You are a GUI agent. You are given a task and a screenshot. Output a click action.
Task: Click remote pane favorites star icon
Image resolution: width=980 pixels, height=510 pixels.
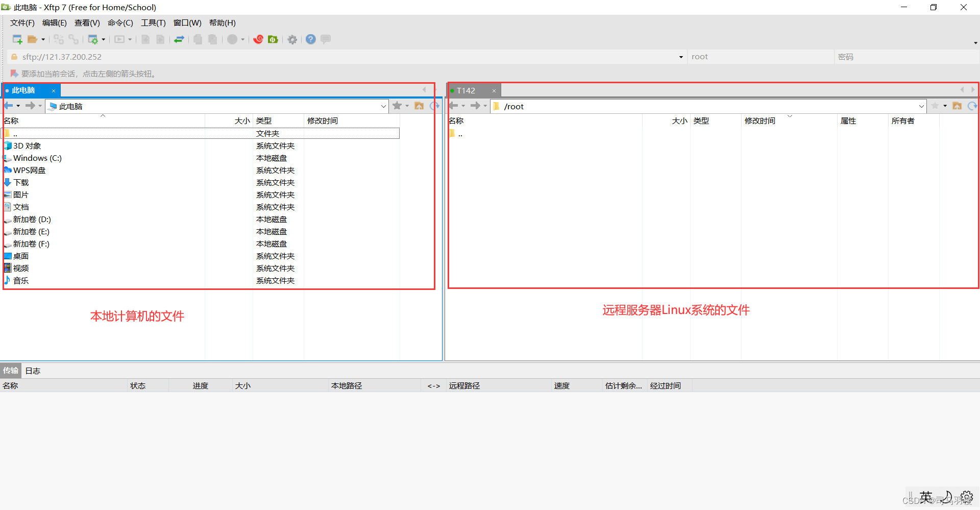[x=935, y=106]
